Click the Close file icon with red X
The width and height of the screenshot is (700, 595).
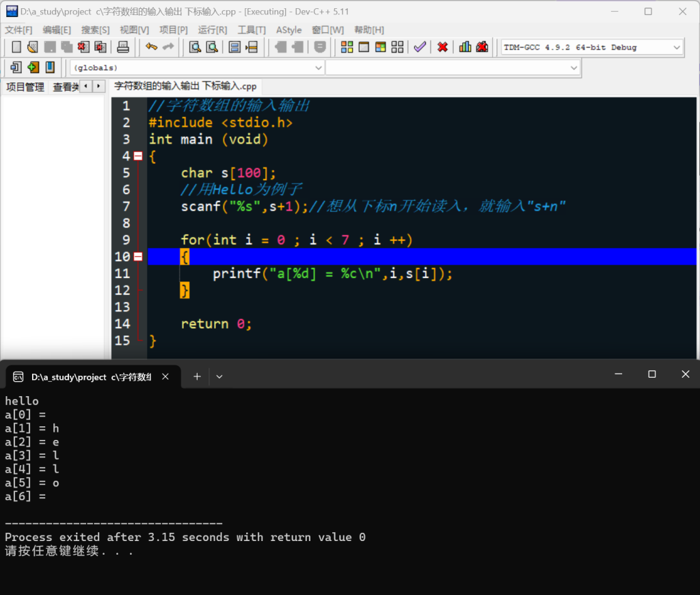click(83, 47)
